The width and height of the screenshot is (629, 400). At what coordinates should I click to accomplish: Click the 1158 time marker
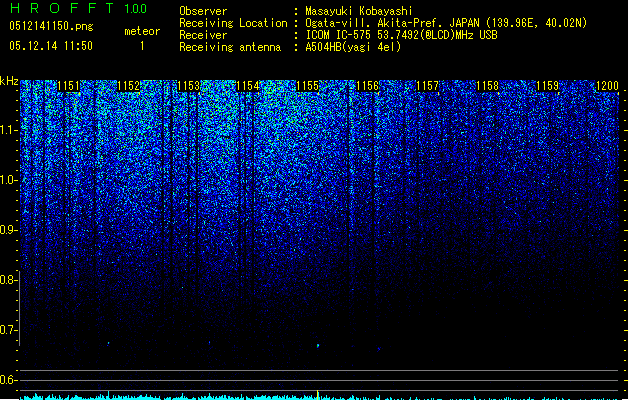[487, 86]
